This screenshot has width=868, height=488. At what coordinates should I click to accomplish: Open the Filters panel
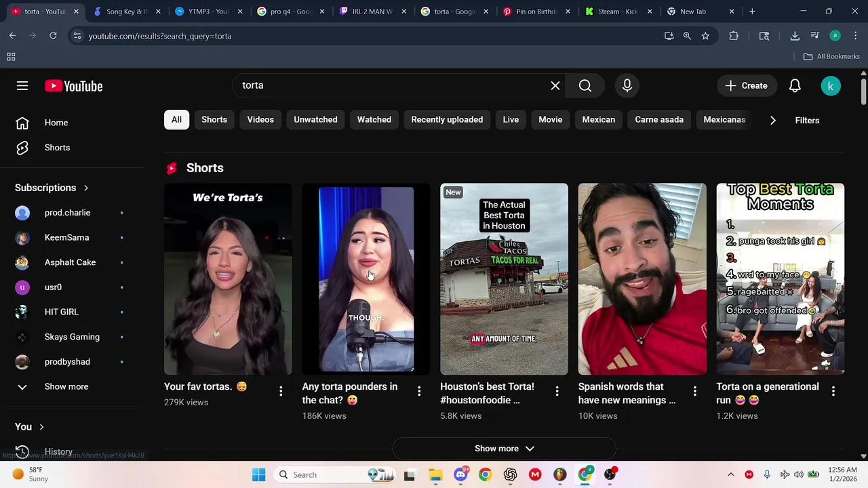click(807, 120)
